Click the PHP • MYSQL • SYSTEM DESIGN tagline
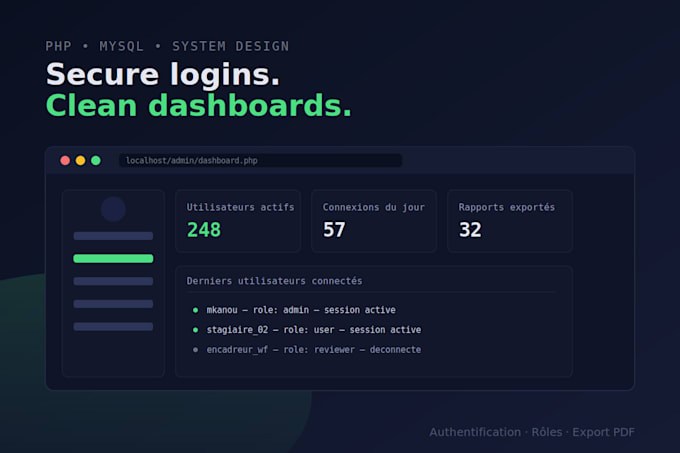This screenshot has width=680, height=453. [x=167, y=46]
